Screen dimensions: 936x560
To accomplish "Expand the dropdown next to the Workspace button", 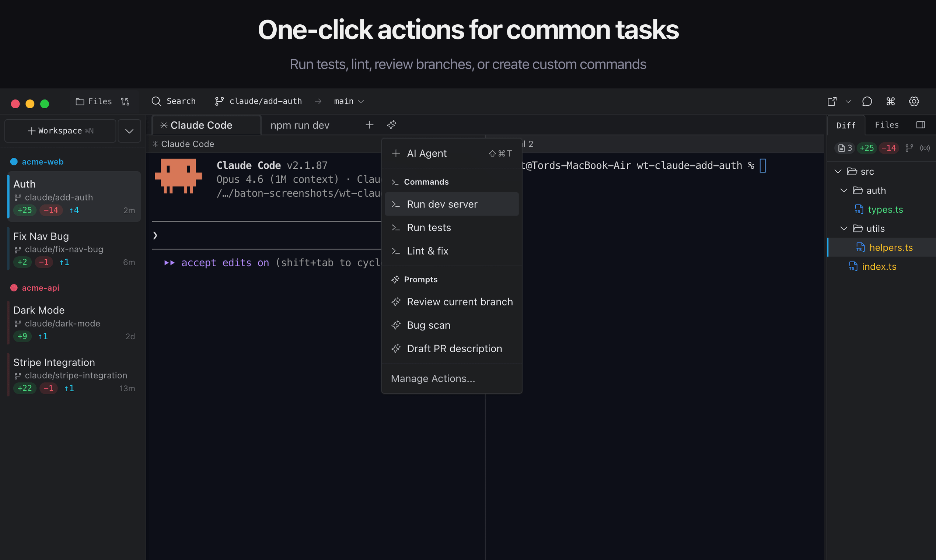I will pyautogui.click(x=129, y=131).
